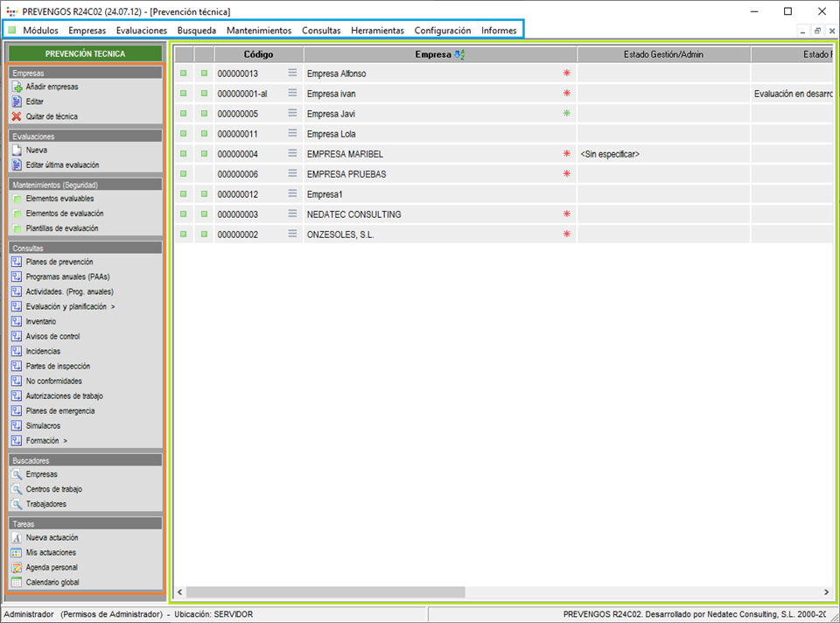This screenshot has height=623, width=840.
Task: Click the horizontal scrollbar right arrow
Action: click(825, 592)
